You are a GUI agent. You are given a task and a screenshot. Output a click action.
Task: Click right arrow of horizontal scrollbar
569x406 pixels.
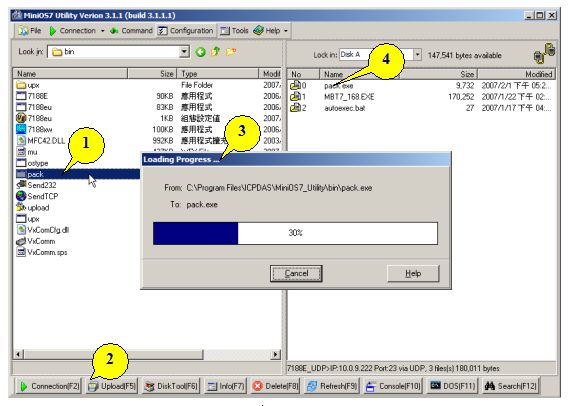pyautogui.click(x=276, y=354)
